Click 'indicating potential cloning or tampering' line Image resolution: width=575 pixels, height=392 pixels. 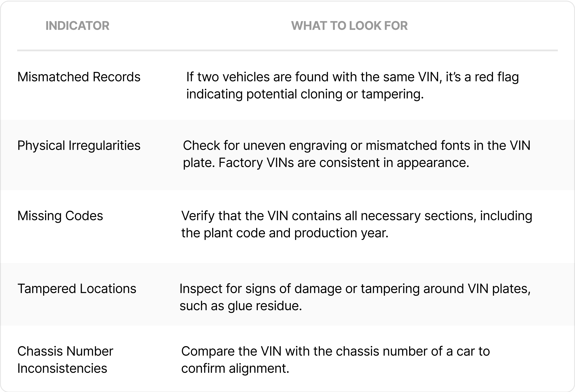305,94
